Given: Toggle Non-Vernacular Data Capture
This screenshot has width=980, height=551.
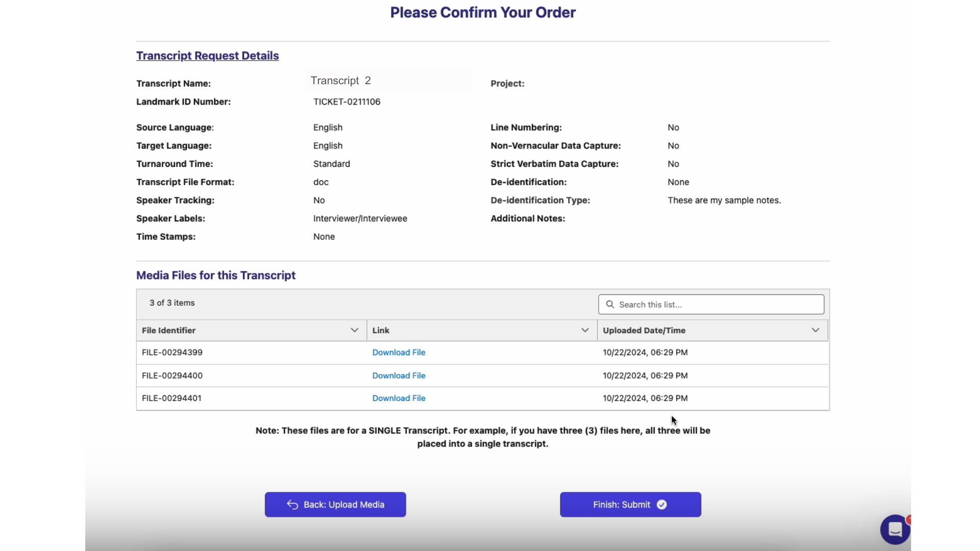Looking at the screenshot, I should 673,145.
